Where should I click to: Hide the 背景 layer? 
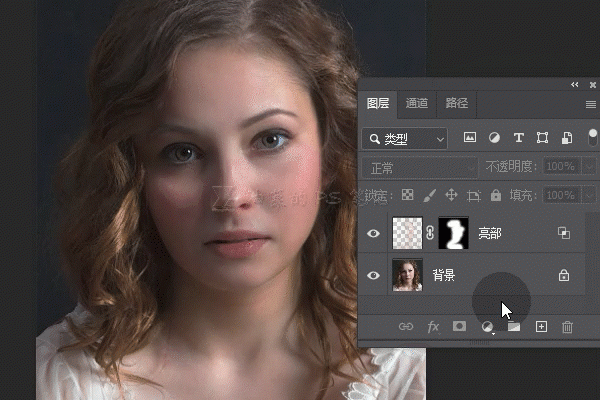pyautogui.click(x=373, y=276)
